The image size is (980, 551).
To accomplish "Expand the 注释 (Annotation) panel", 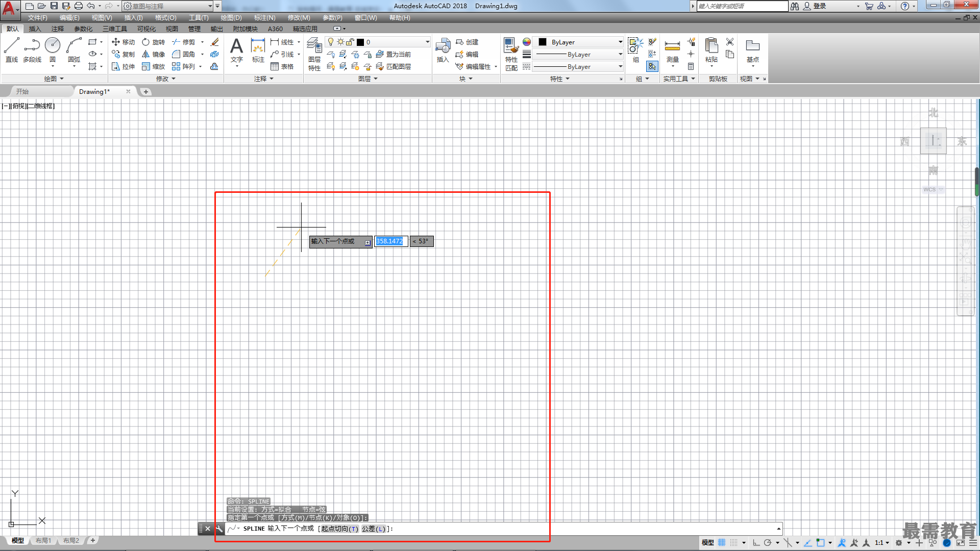I will tap(264, 79).
